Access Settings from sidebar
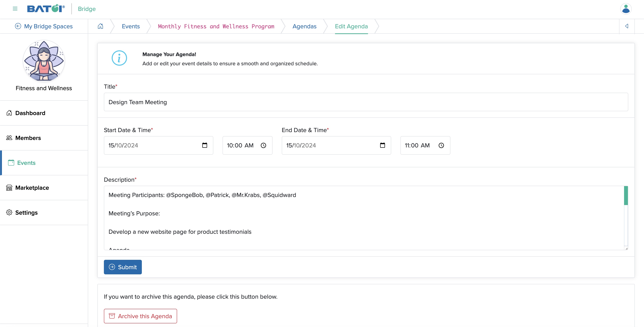This screenshot has width=644, height=327. click(26, 212)
